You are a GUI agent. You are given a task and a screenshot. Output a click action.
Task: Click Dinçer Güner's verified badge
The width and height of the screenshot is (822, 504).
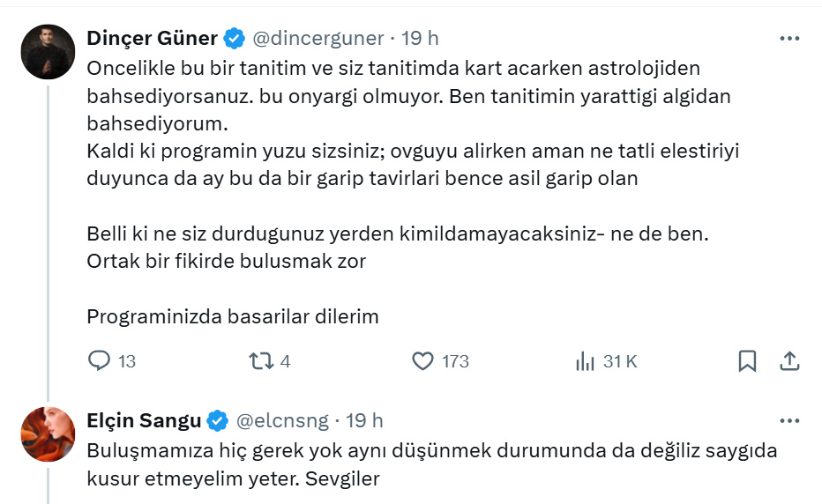coord(235,39)
